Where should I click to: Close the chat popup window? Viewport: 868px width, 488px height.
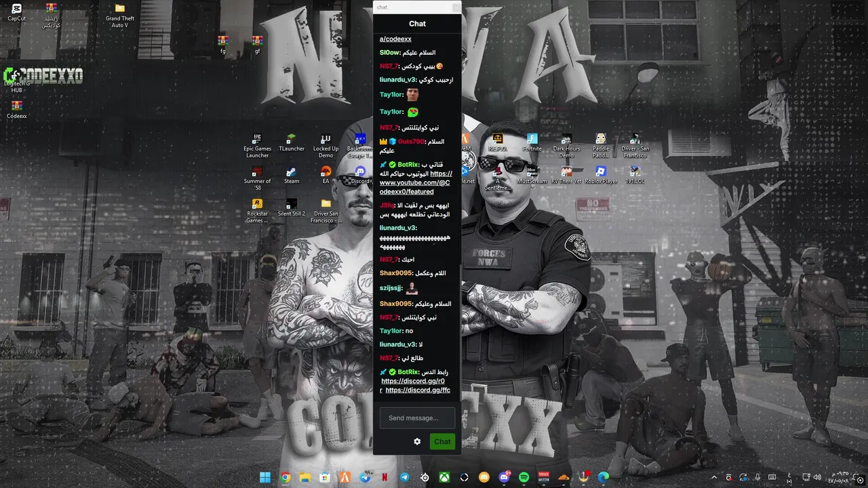pyautogui.click(x=456, y=7)
